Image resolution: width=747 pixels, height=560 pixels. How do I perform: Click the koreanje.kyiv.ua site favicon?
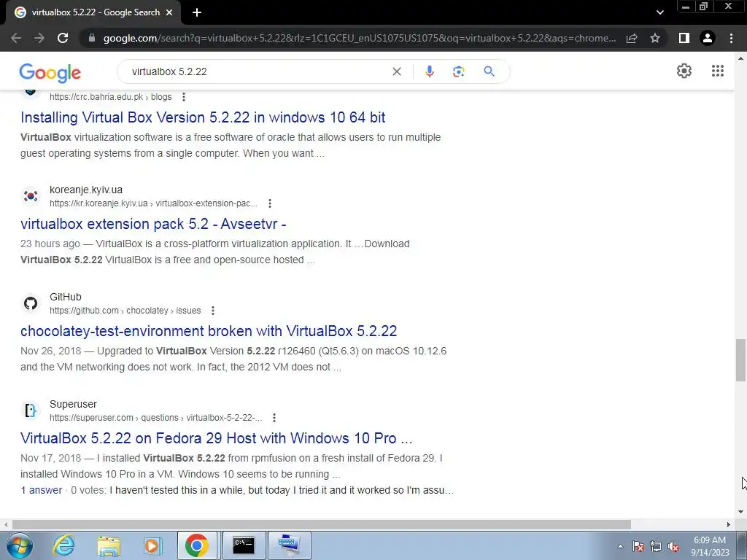coord(31,195)
